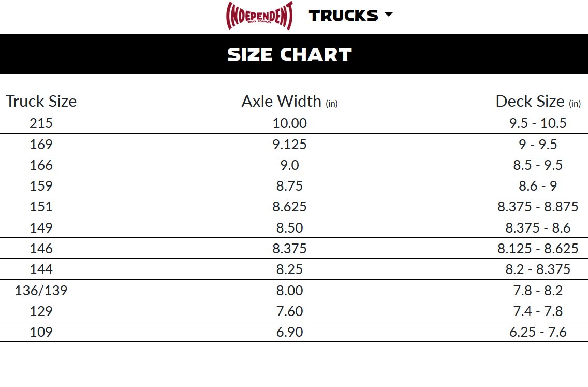The width and height of the screenshot is (588, 387).
Task: Select truck size 136/139 cell
Action: (x=41, y=290)
